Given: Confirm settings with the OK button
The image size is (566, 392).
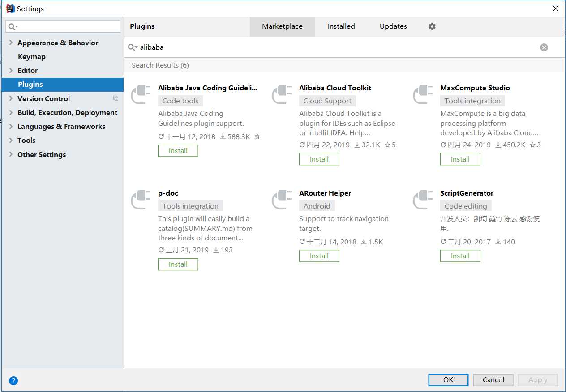Looking at the screenshot, I should pyautogui.click(x=448, y=380).
